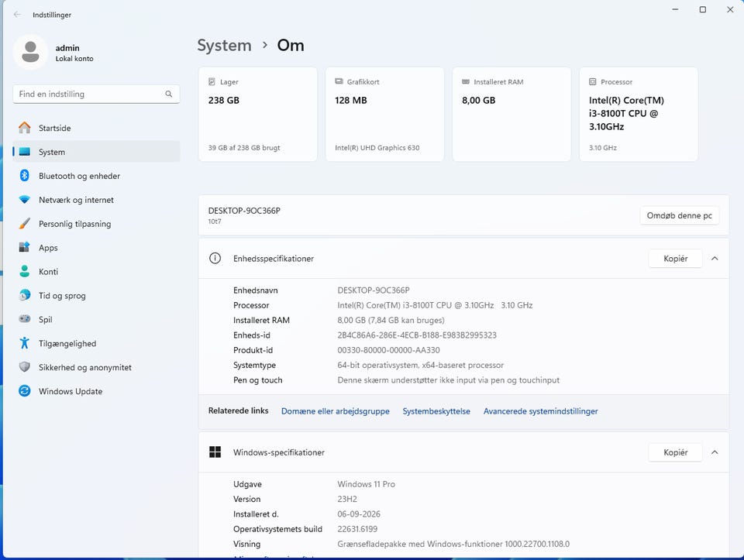Click the Tilgængelighed accessibility icon
Viewport: 744px width, 560px height.
tap(25, 343)
